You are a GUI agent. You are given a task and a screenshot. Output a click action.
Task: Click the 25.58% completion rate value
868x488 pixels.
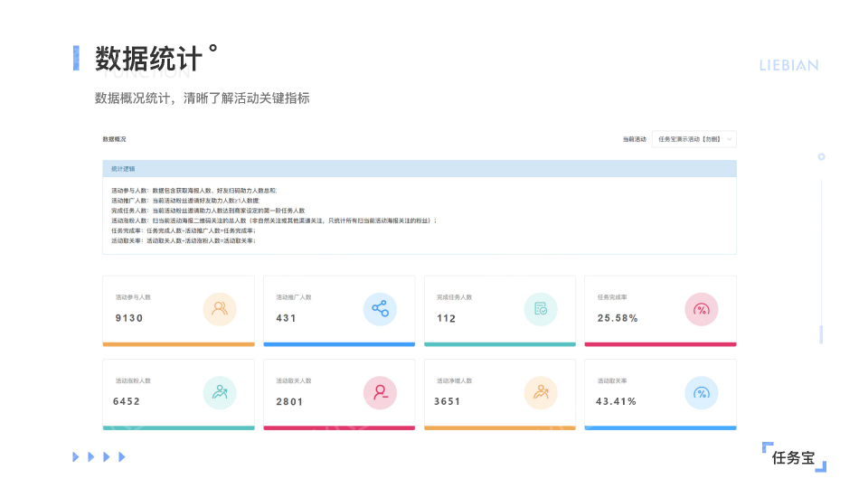(618, 318)
